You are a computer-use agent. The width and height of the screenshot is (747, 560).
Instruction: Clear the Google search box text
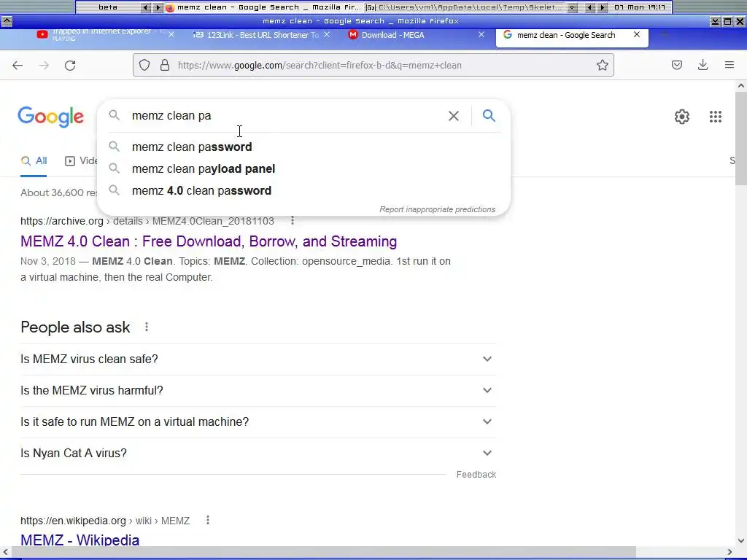454,116
